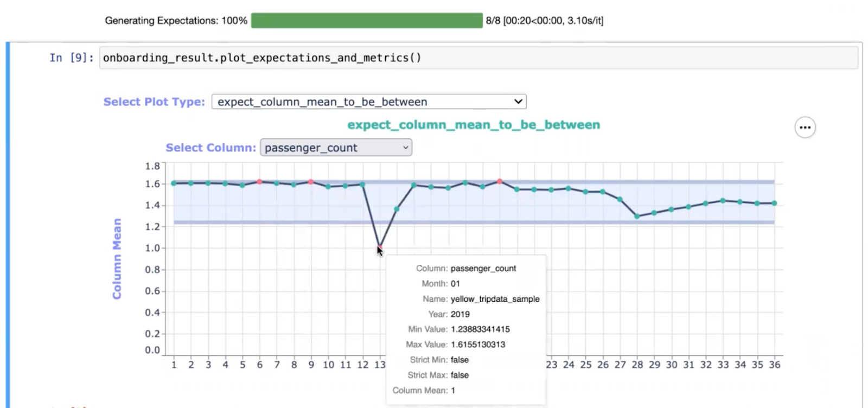This screenshot has height=408, width=868.
Task: Click the data point at batch 24
Action: click(568, 188)
